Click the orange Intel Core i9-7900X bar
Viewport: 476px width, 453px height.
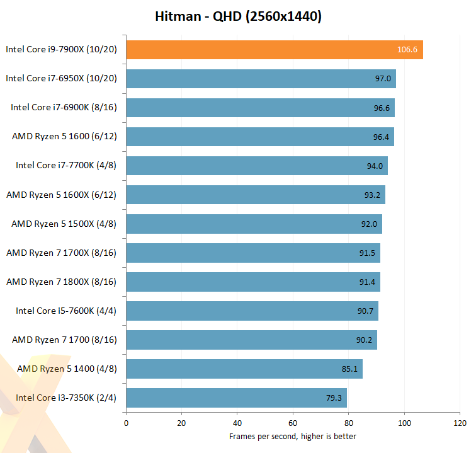275,50
